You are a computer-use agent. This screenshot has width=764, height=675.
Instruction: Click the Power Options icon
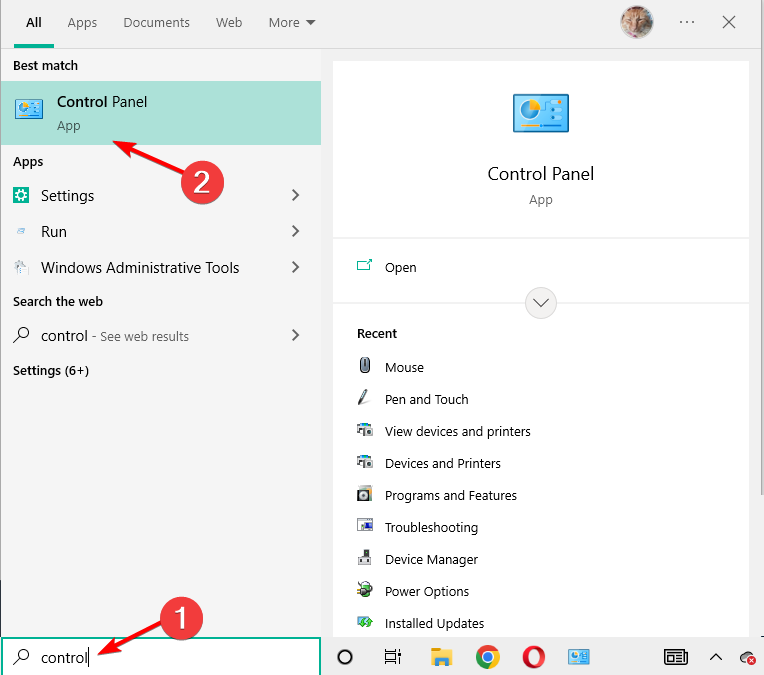364,589
